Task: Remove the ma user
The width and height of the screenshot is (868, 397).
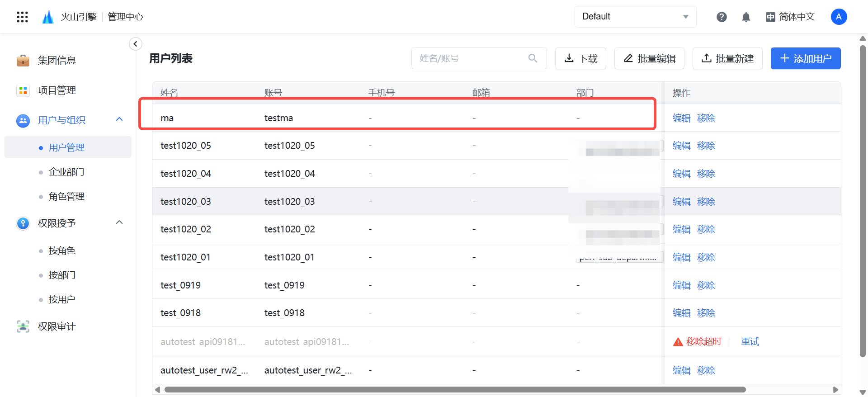Action: pyautogui.click(x=706, y=118)
